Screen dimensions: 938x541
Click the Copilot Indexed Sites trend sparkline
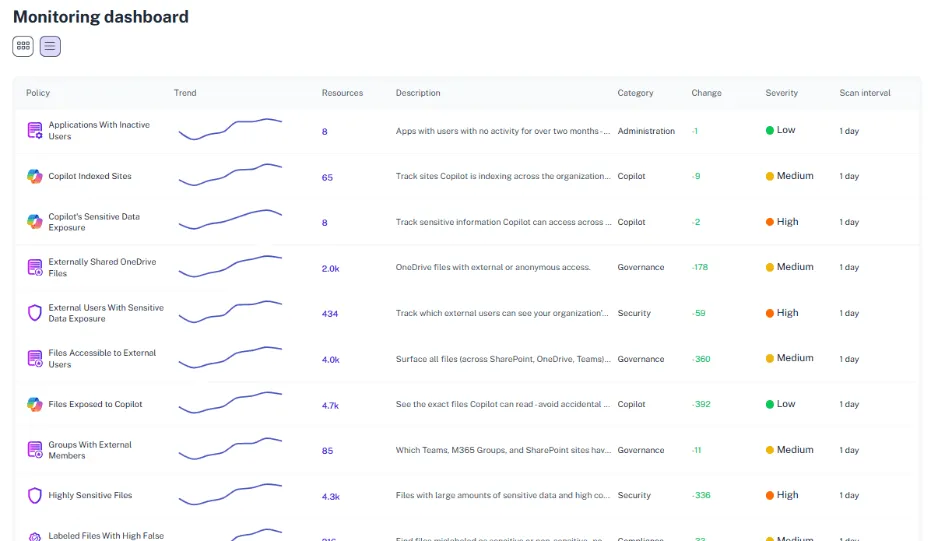[230, 175]
